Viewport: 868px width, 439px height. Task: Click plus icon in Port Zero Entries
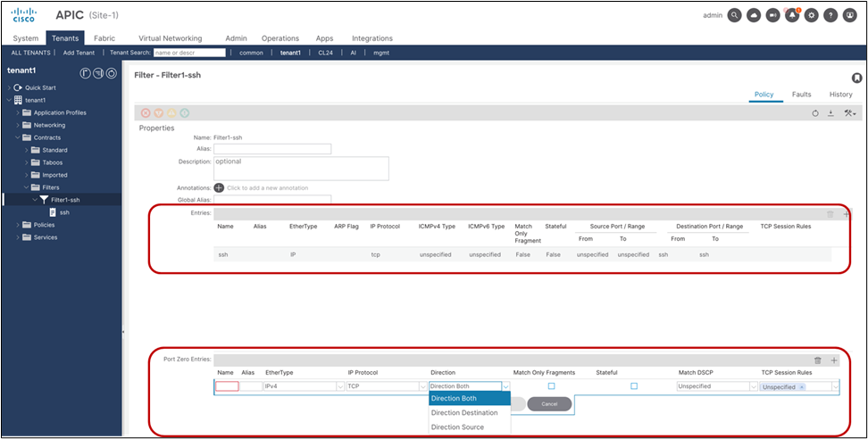[835, 360]
